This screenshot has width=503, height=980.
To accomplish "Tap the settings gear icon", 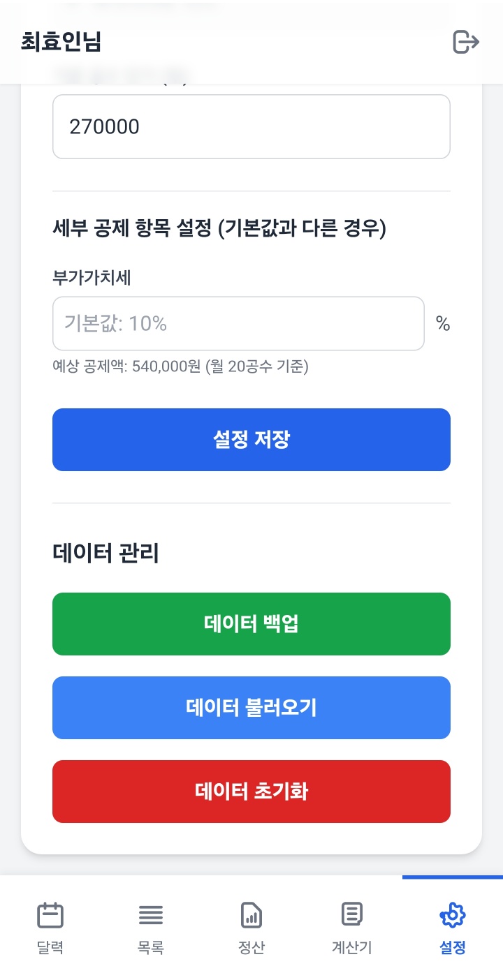I will pos(453,914).
